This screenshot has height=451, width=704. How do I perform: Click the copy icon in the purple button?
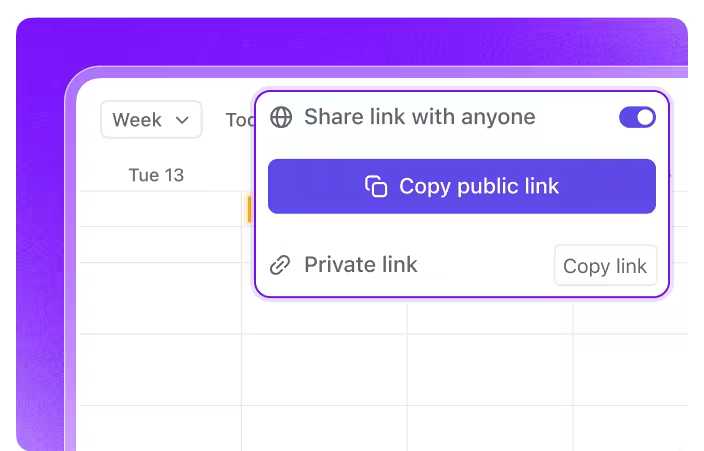(x=376, y=187)
